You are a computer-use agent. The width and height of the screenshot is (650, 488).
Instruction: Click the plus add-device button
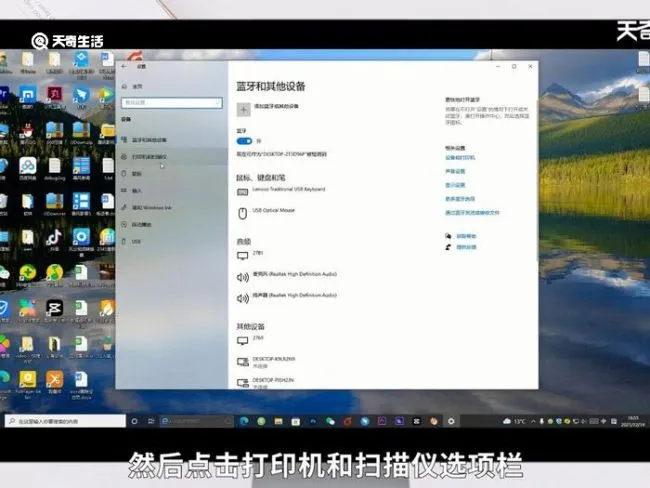pyautogui.click(x=244, y=109)
